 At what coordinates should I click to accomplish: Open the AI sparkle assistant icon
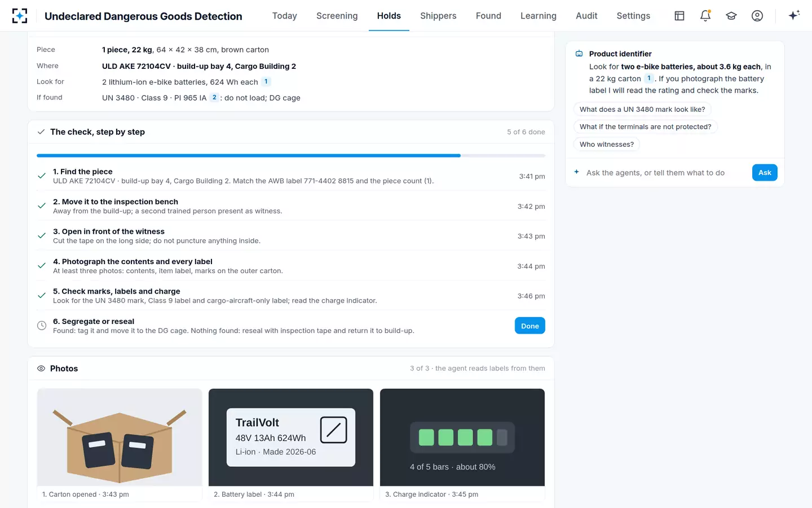click(794, 15)
